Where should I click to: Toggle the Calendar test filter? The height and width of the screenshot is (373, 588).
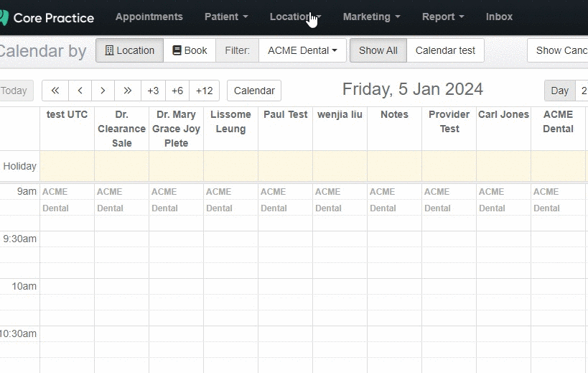(x=445, y=50)
